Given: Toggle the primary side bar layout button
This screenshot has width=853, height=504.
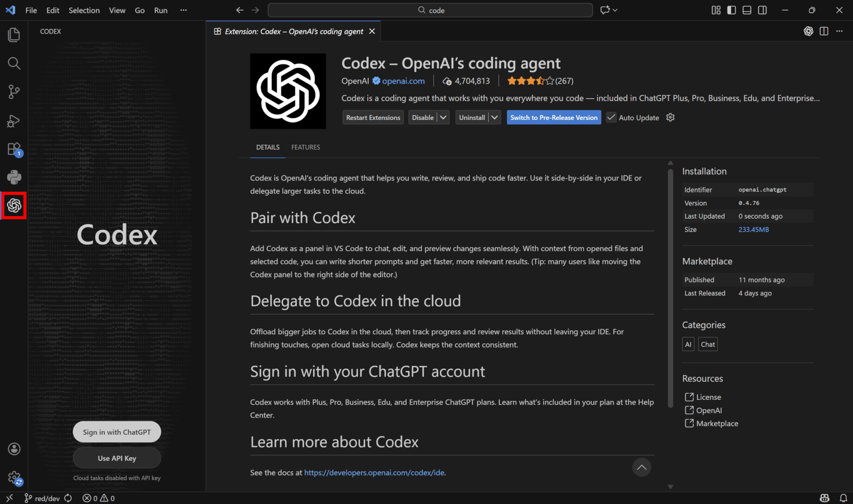Looking at the screenshot, I should pos(731,10).
